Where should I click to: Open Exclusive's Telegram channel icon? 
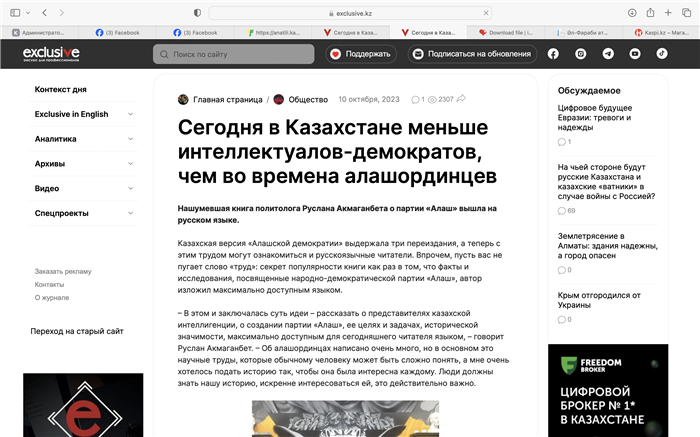(608, 54)
